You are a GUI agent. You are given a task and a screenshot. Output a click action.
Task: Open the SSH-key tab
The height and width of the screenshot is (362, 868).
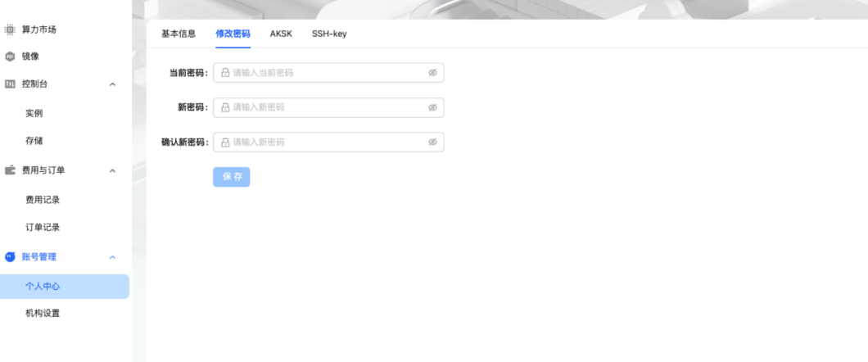click(329, 34)
